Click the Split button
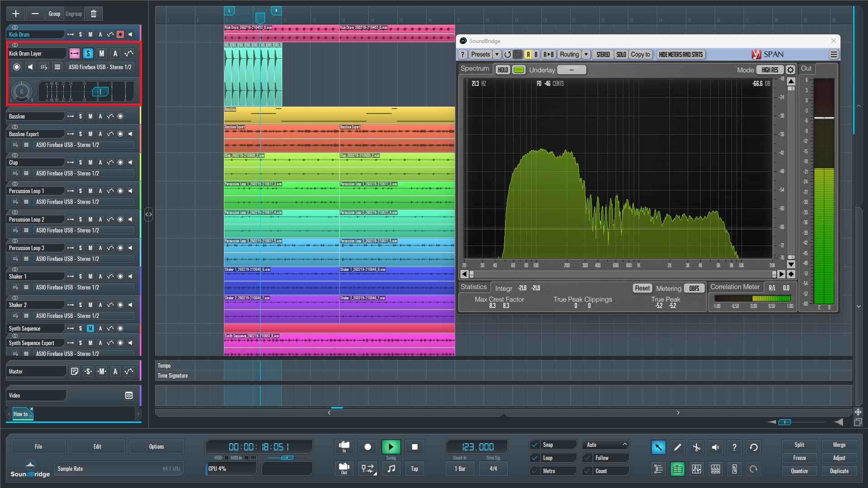Image resolution: width=868 pixels, height=488 pixels. click(x=799, y=445)
